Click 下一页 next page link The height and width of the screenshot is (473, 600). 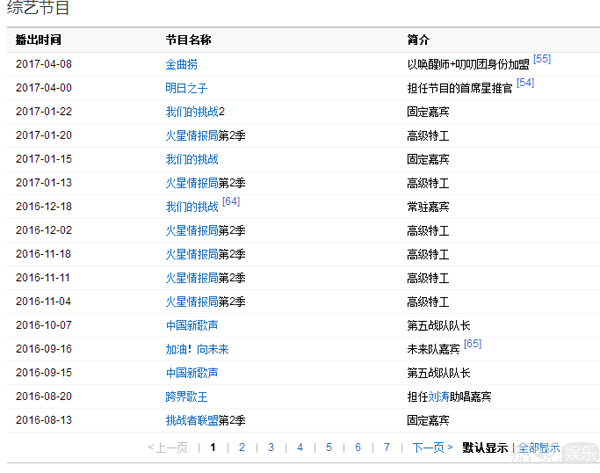click(x=432, y=447)
